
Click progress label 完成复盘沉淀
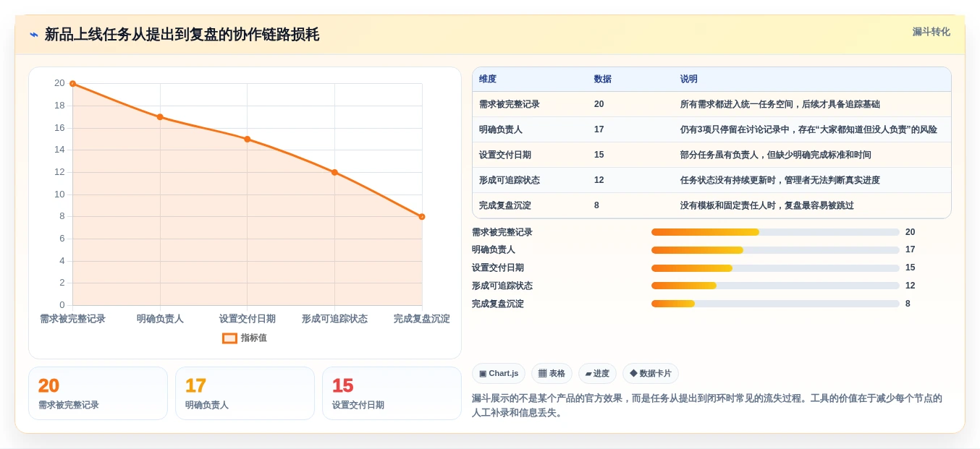498,304
